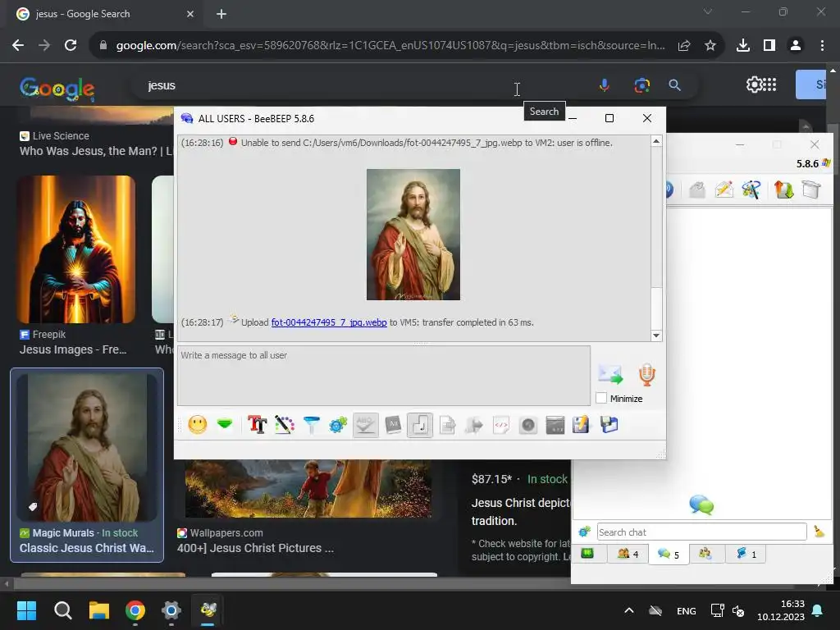Viewport: 840px width, 630px height.
Task: Click the chat log vertical scrollbar thumb
Action: (656, 308)
